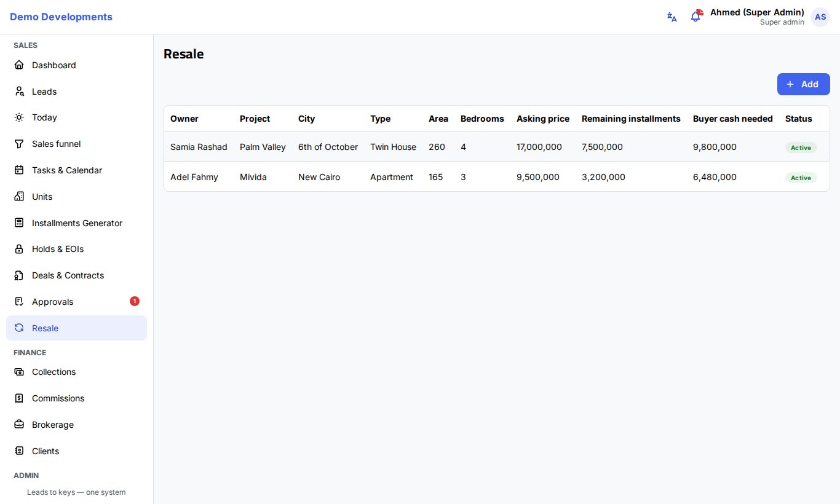Click the Tasks & Calendar icon

[19, 170]
